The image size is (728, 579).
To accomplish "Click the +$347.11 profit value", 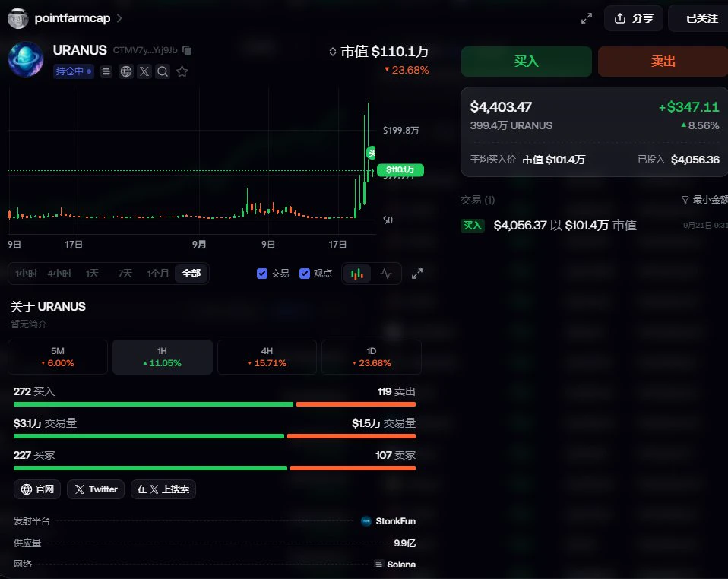I will pos(688,107).
